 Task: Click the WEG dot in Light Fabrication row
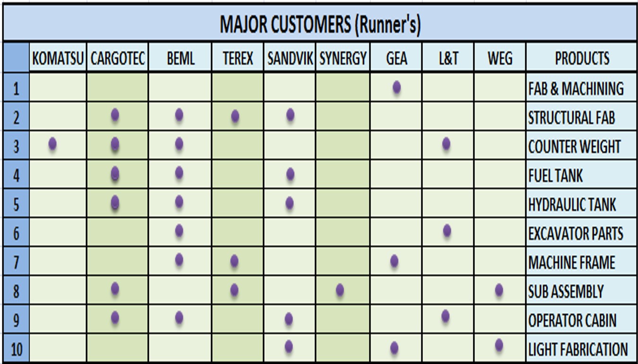(499, 346)
